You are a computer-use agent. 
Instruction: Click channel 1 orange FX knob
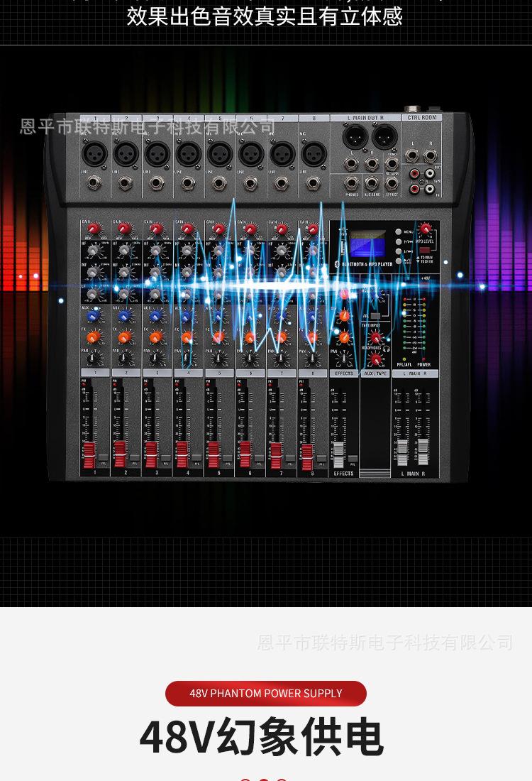coord(93,337)
